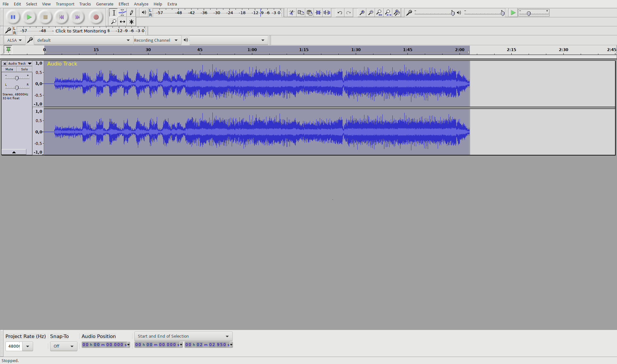Adjust the track pan L/R slider

point(17,87)
